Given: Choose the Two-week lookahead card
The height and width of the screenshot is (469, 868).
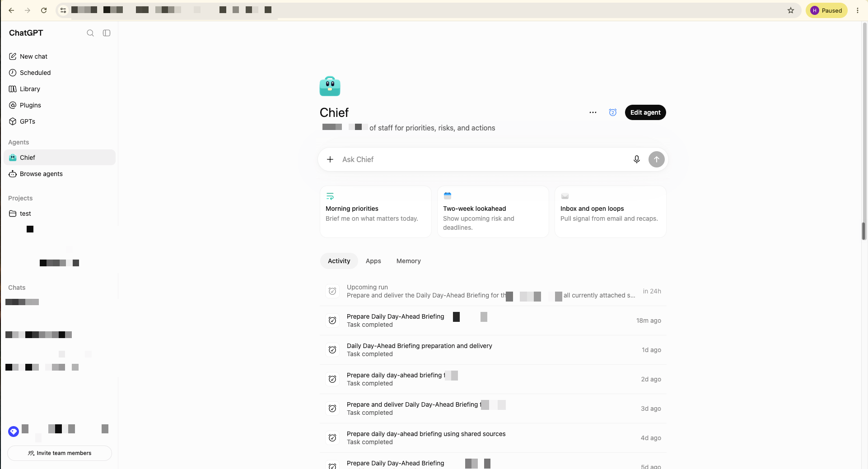Looking at the screenshot, I should click(x=493, y=212).
